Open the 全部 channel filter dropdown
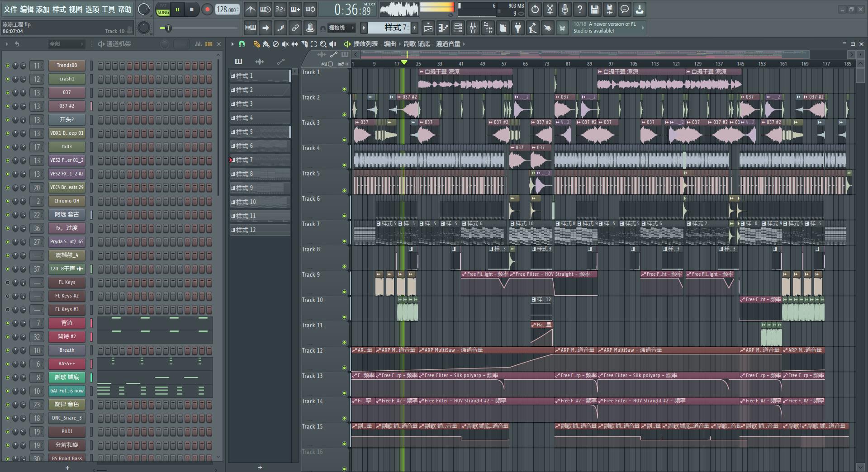868x472 pixels. 66,44
